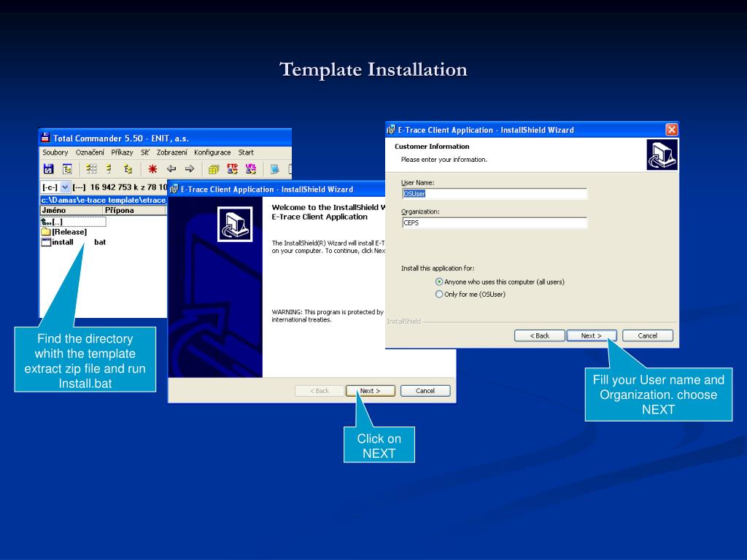Close the Customer Information wizard window

point(671,130)
